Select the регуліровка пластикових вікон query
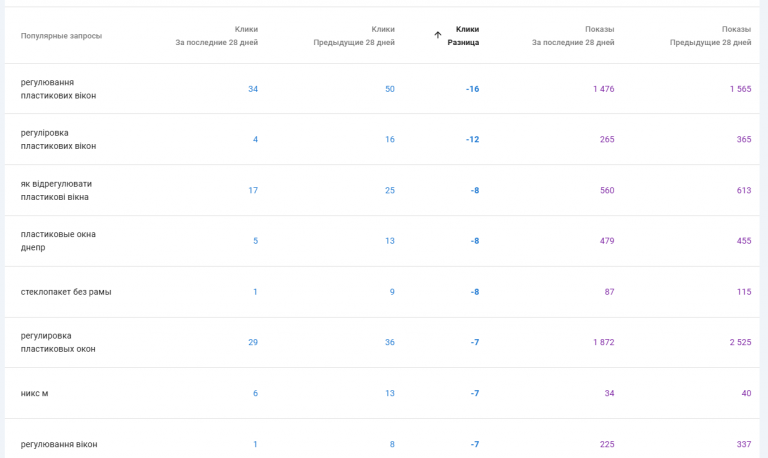 58,139
